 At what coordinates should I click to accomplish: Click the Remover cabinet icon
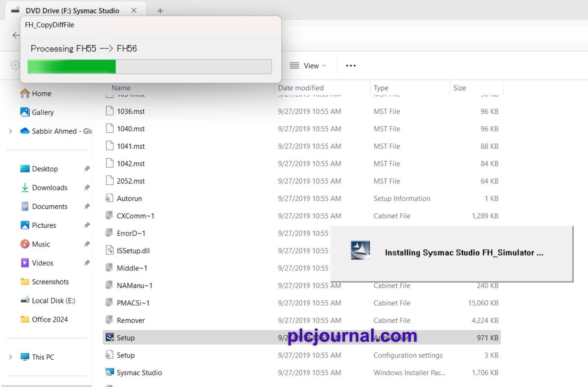pyautogui.click(x=109, y=320)
